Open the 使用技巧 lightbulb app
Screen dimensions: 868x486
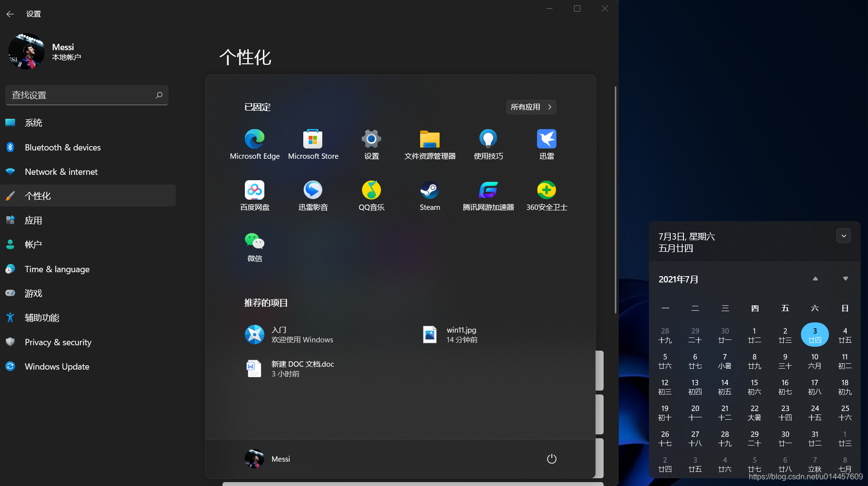pyautogui.click(x=488, y=144)
